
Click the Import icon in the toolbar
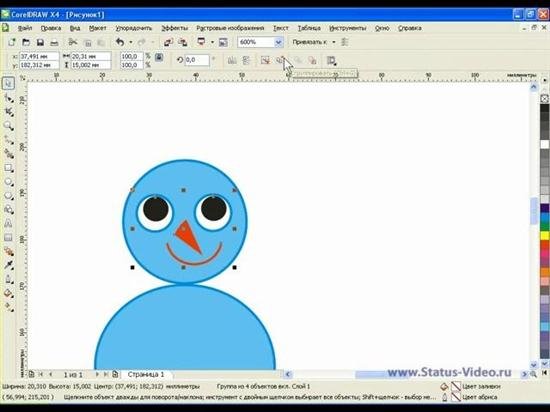point(168,42)
